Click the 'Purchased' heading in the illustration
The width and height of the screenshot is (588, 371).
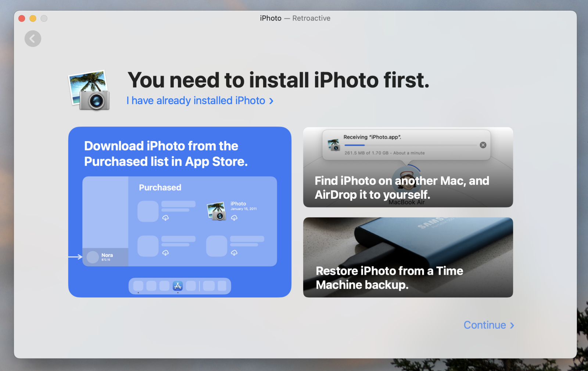[160, 188]
